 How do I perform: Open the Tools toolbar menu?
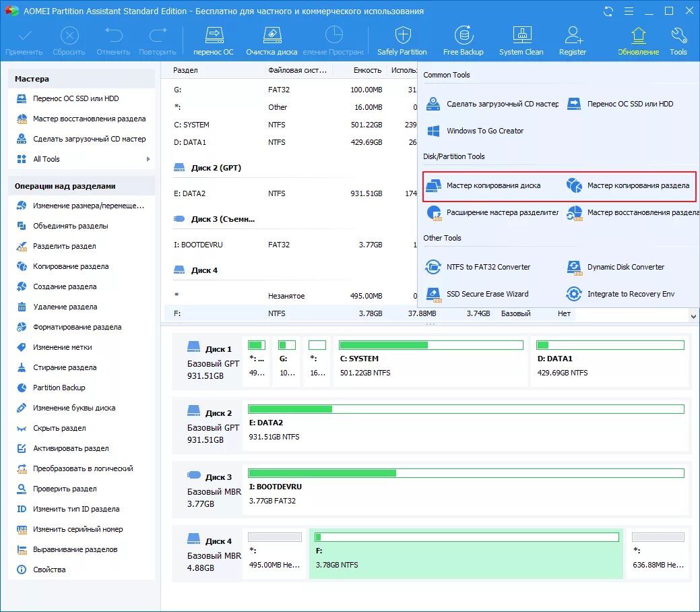pyautogui.click(x=678, y=40)
